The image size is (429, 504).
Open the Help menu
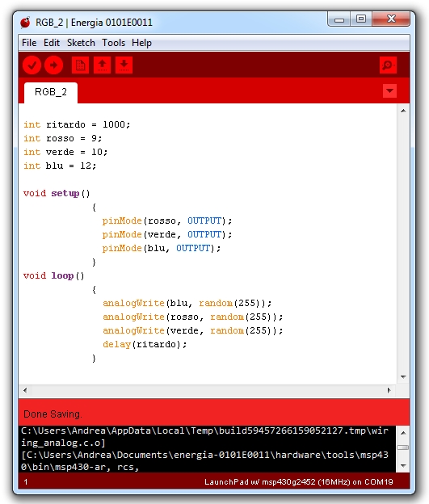click(x=141, y=43)
